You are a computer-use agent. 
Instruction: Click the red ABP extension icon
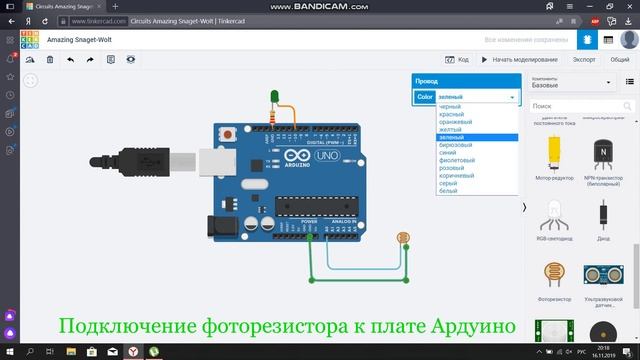[595, 21]
